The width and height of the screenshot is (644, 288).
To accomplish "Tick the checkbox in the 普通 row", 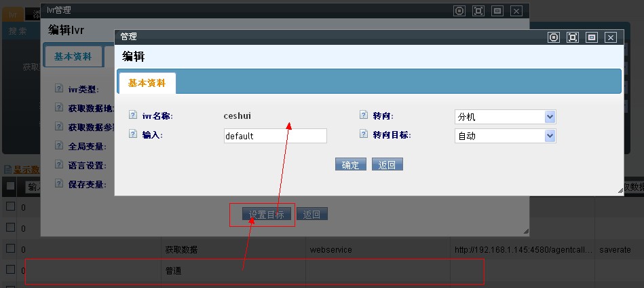I will click(x=10, y=270).
